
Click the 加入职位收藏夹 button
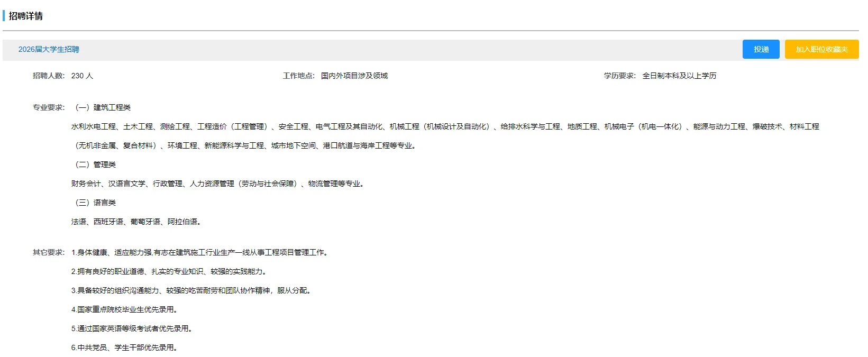(x=821, y=49)
